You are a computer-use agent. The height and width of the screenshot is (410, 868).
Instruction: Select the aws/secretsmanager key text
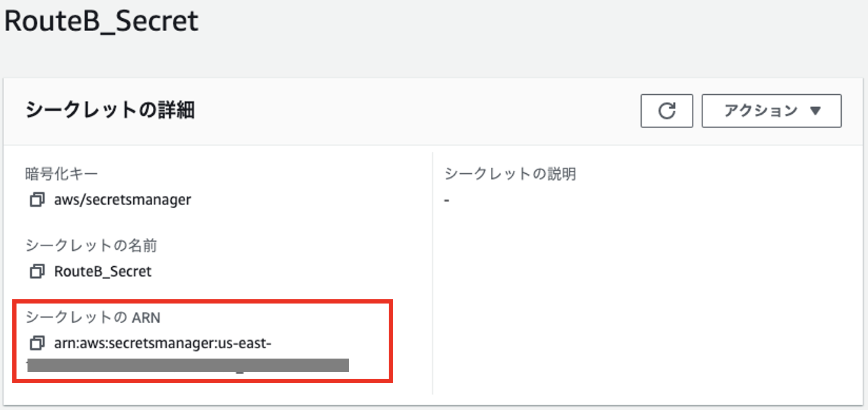122,199
